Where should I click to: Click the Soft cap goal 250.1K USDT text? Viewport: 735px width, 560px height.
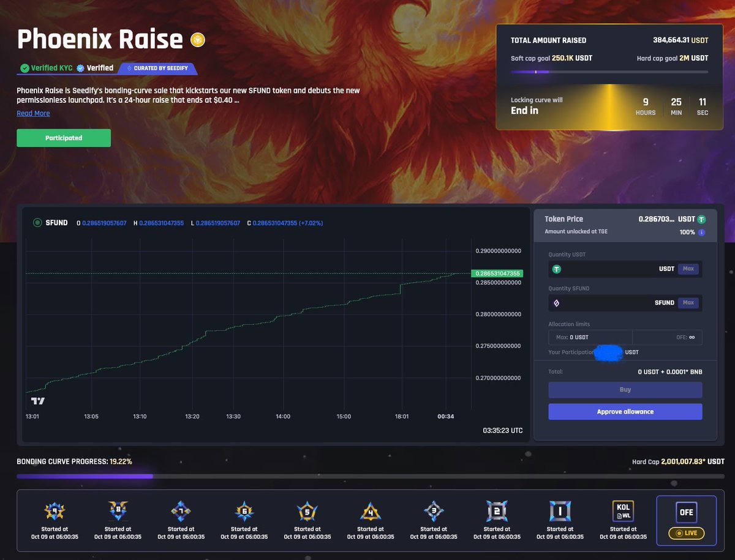(551, 58)
